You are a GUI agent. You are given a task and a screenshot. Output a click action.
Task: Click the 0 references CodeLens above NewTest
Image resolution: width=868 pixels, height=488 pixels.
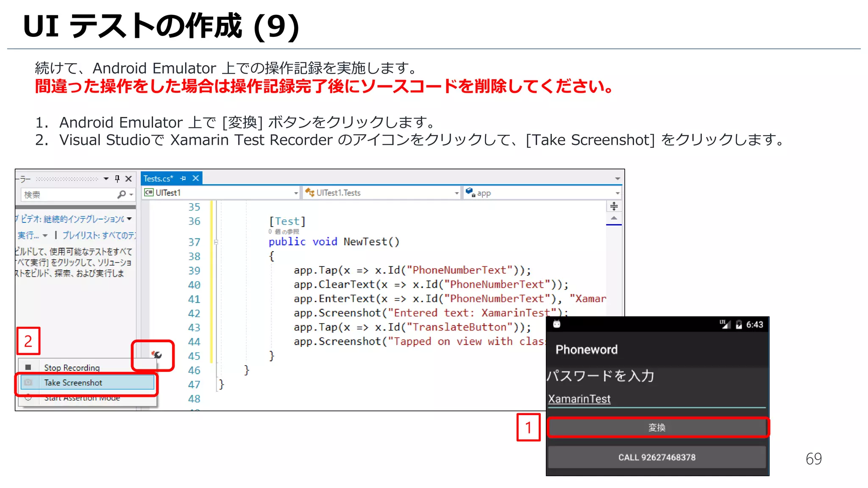pyautogui.click(x=284, y=232)
